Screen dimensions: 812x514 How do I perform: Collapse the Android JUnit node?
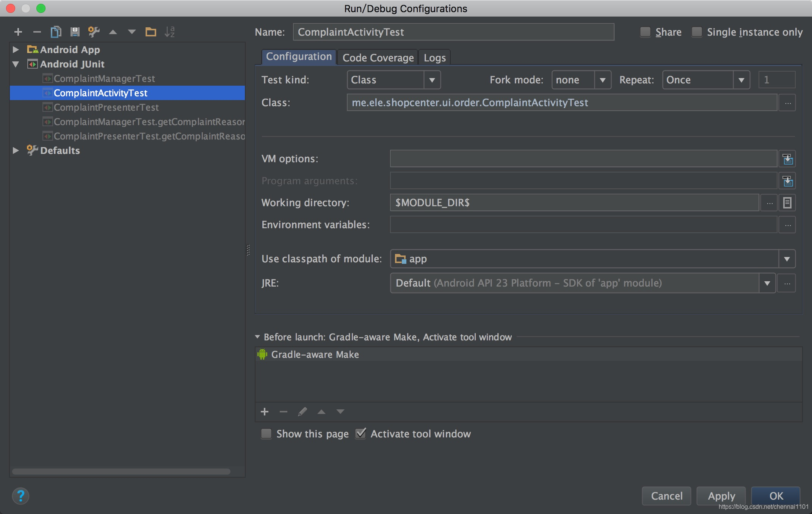16,64
